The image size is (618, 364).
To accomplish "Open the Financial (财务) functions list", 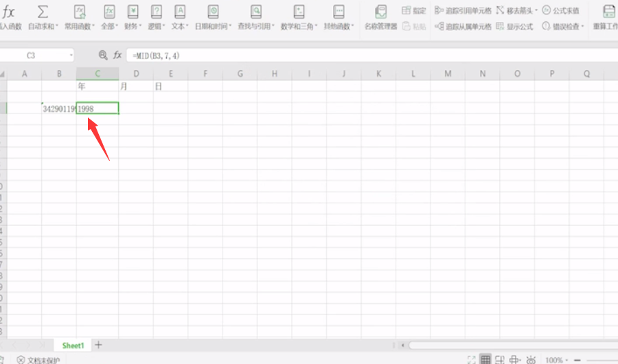I will point(133,17).
